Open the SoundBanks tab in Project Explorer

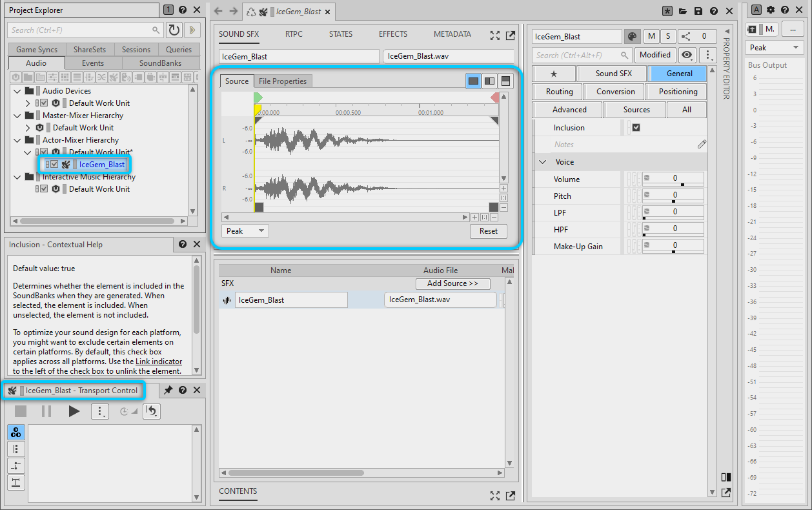click(160, 63)
